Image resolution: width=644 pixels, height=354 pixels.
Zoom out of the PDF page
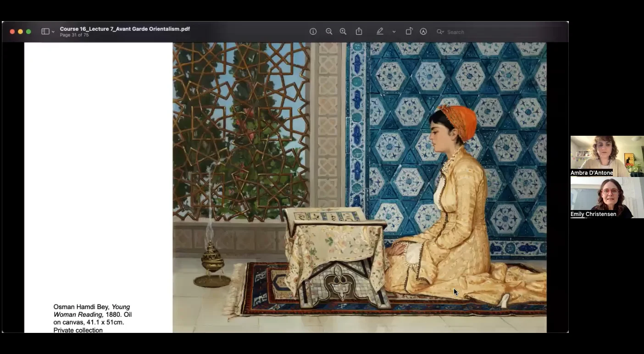coord(329,32)
